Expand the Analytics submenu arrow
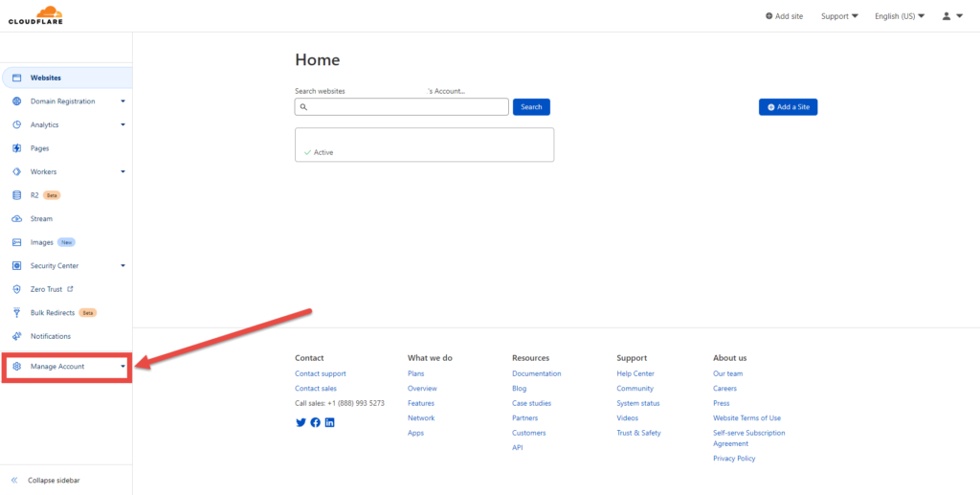The image size is (980, 495). pyautogui.click(x=123, y=125)
